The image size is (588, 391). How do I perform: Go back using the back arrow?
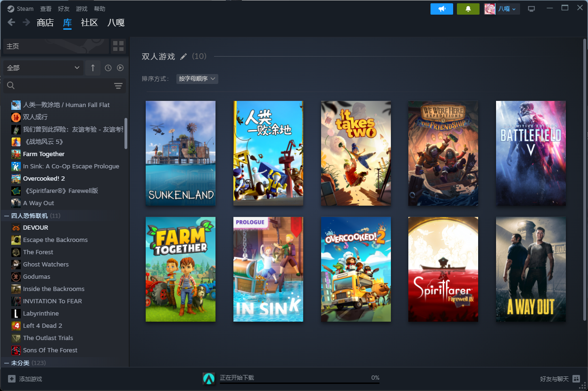pyautogui.click(x=11, y=22)
